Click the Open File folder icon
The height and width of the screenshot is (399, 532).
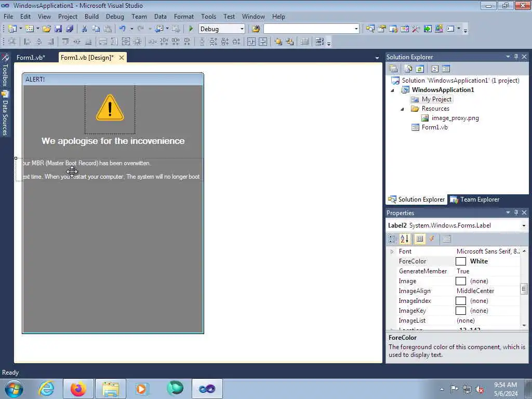point(46,29)
